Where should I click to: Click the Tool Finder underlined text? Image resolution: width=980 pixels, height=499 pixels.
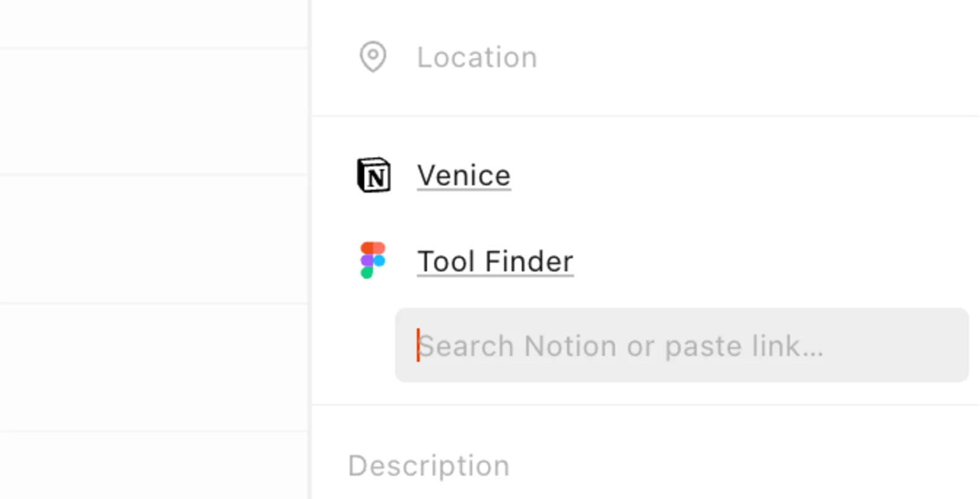tap(494, 260)
